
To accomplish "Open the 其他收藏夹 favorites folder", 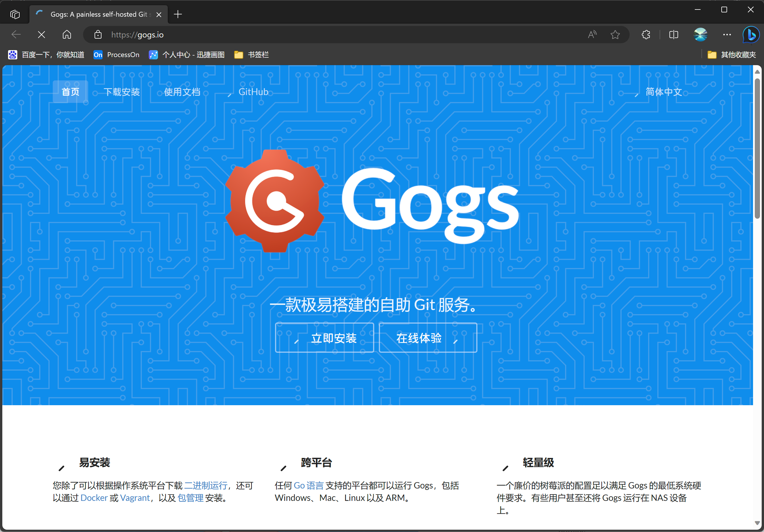I will point(731,55).
